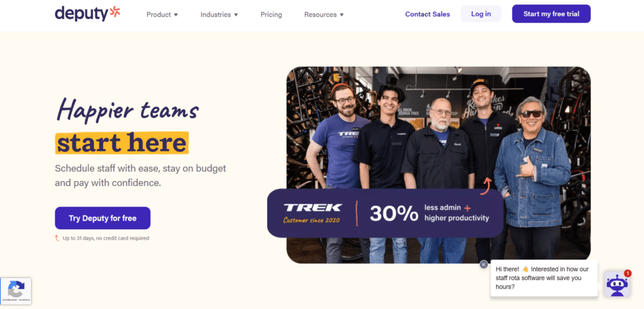Click the 30% less admin stat banner

tap(386, 213)
